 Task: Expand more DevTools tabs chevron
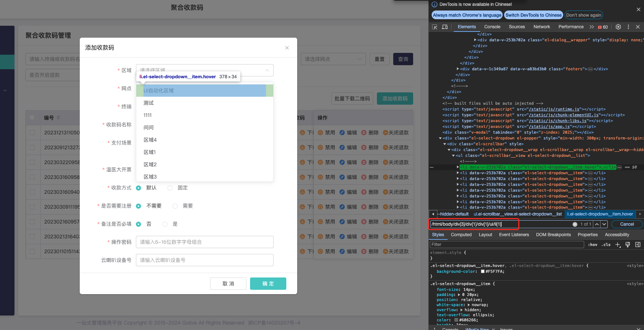[591, 27]
